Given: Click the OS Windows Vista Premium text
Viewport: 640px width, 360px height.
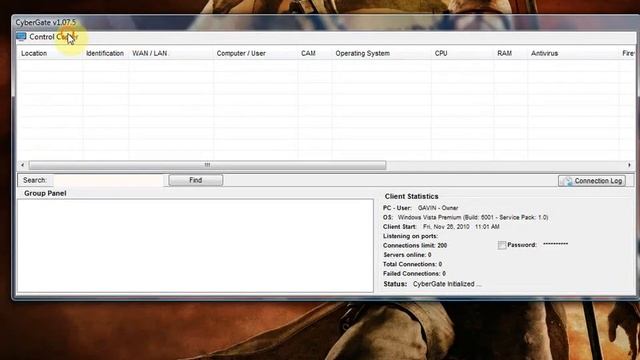Looking at the screenshot, I should tap(465, 217).
